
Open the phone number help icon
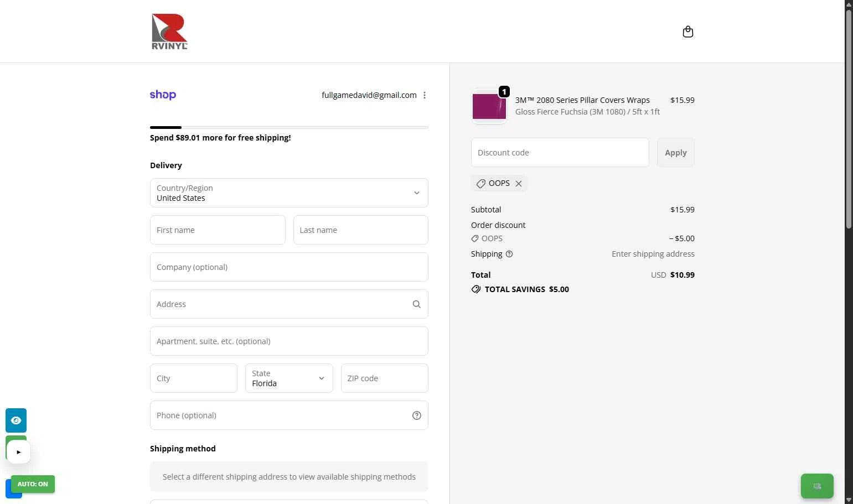417,415
